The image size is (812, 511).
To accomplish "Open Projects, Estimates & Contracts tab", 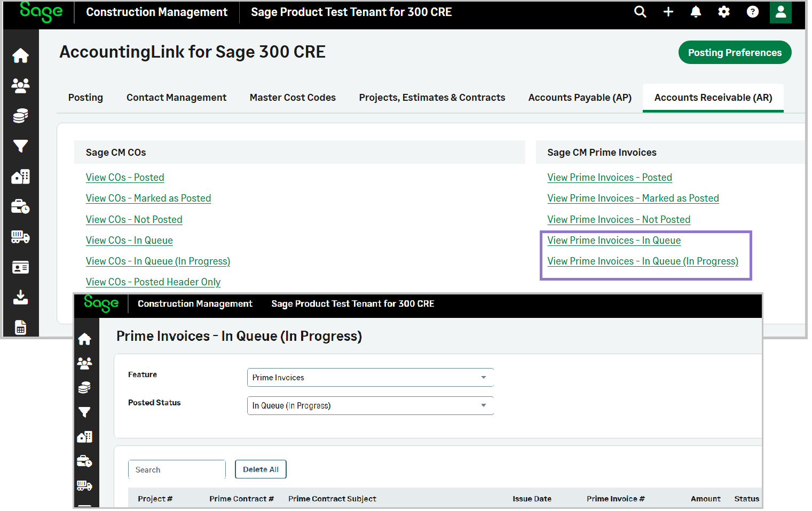I will [432, 98].
